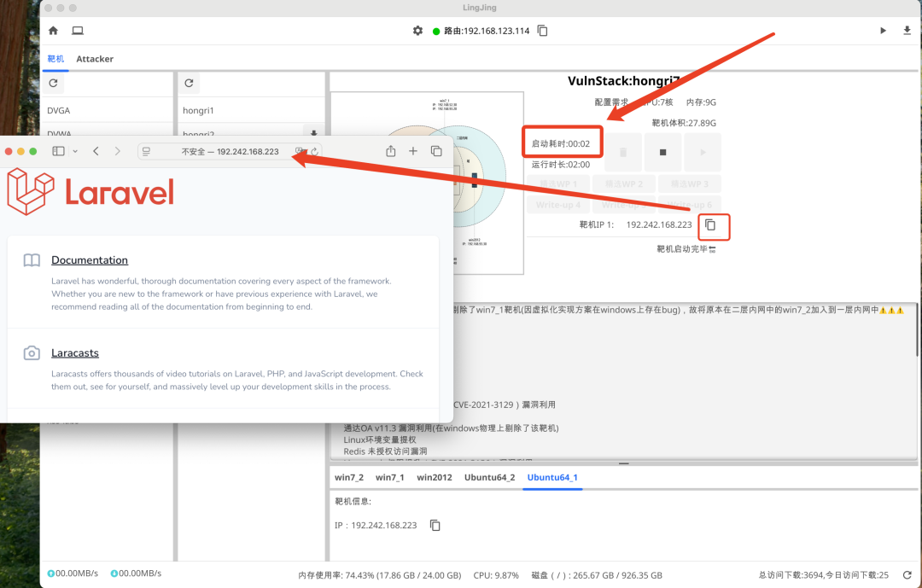Viewport: 922px width, 588px height.
Task: Click the Safari address field showing 192.242.168.223
Action: pos(230,151)
